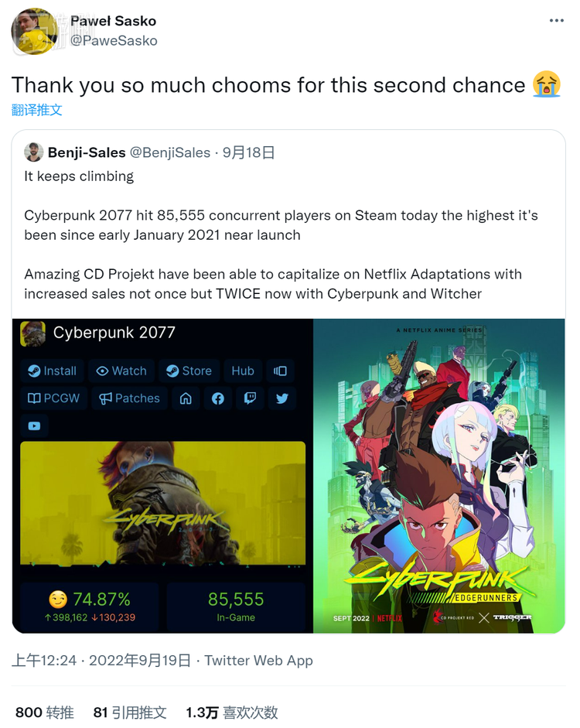Open the Cyberpunk Edgerunners poster image
The image size is (580, 728).
coord(439,476)
